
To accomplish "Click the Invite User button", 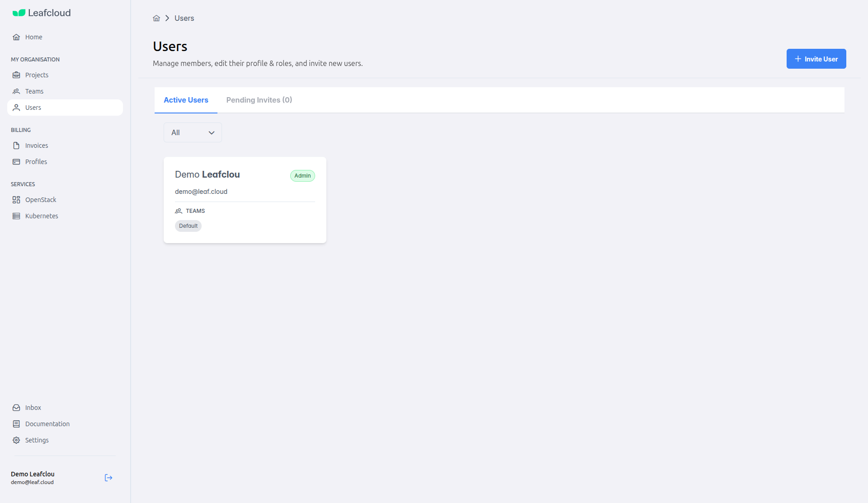I will 816,59.
